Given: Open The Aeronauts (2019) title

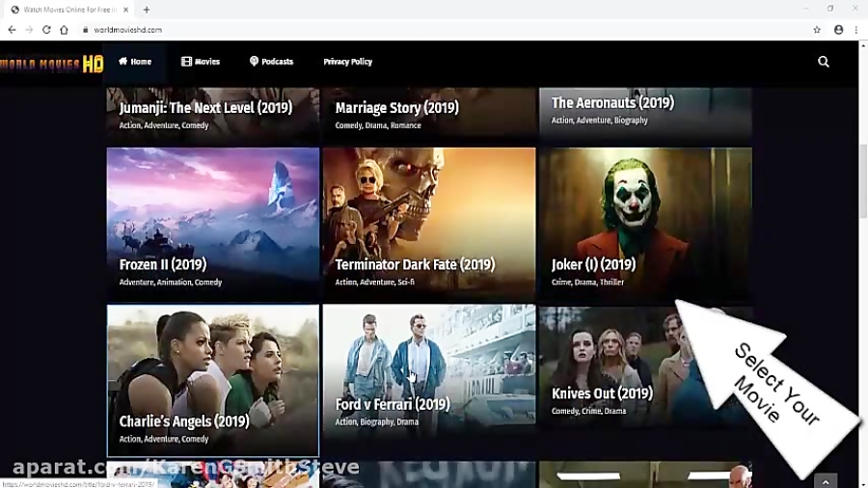Looking at the screenshot, I should click(x=612, y=102).
